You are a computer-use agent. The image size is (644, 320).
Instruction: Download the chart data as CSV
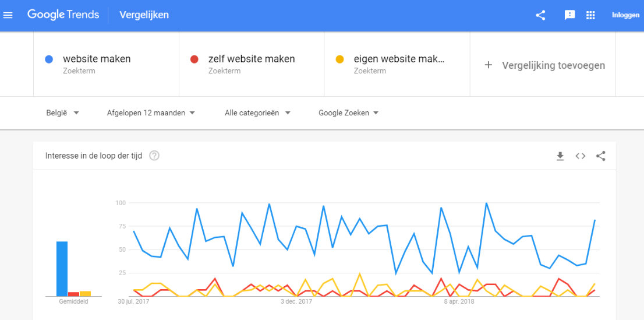point(560,156)
